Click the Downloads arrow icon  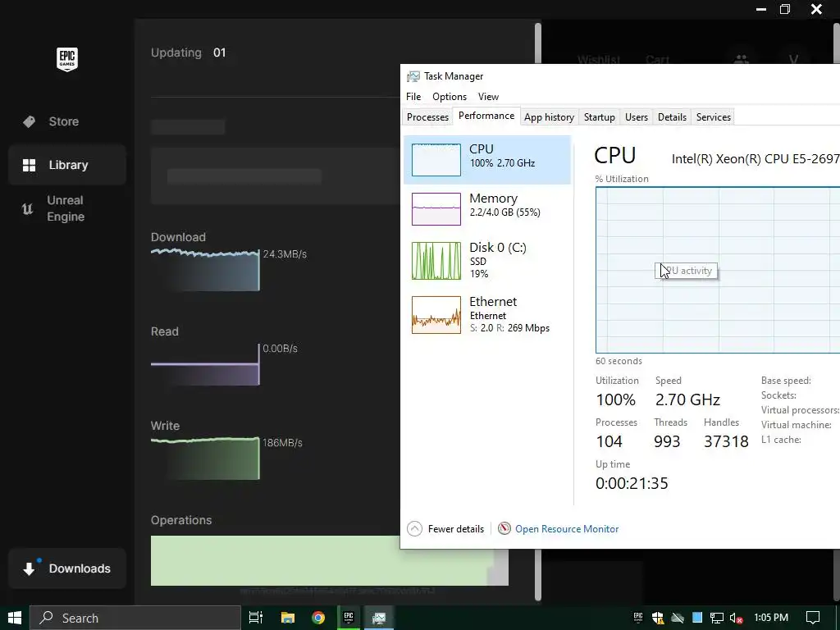pyautogui.click(x=29, y=568)
